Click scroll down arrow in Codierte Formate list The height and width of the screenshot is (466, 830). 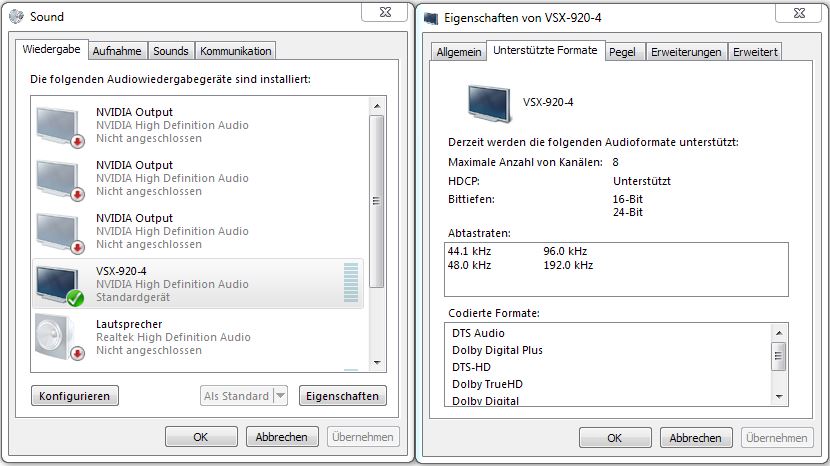pyautogui.click(x=779, y=396)
